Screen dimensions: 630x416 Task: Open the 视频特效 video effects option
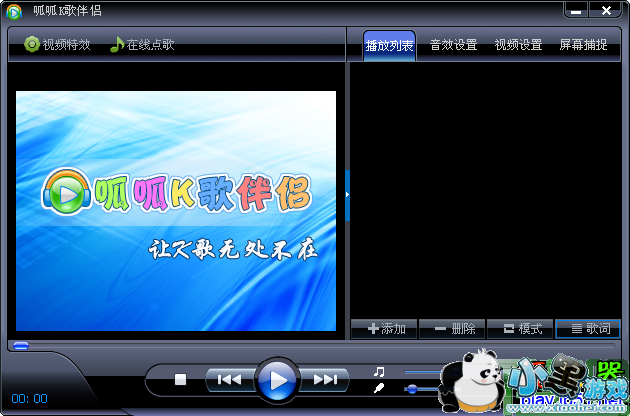pos(57,44)
